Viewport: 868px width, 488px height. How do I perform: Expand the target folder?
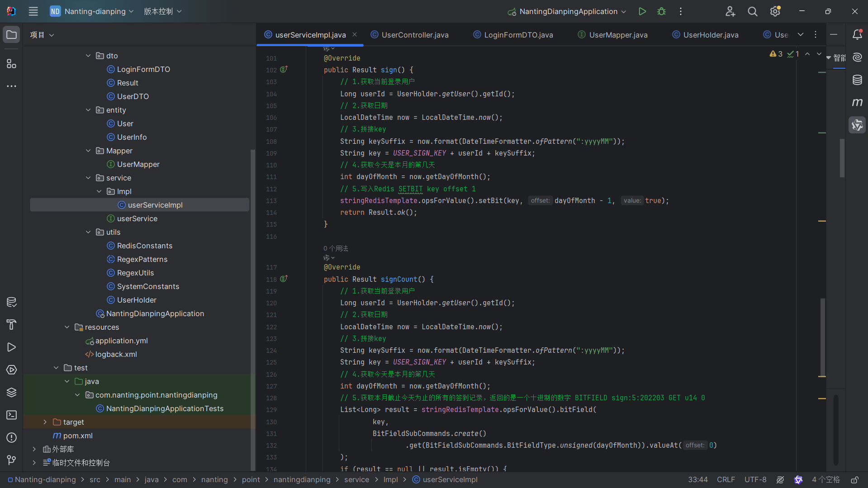coord(45,422)
